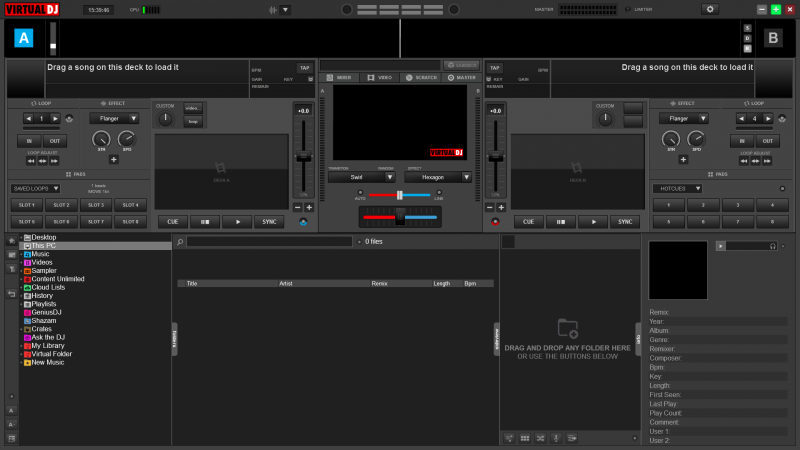Add effect slot with plus on deck A
The height and width of the screenshot is (450, 800).
(113, 160)
